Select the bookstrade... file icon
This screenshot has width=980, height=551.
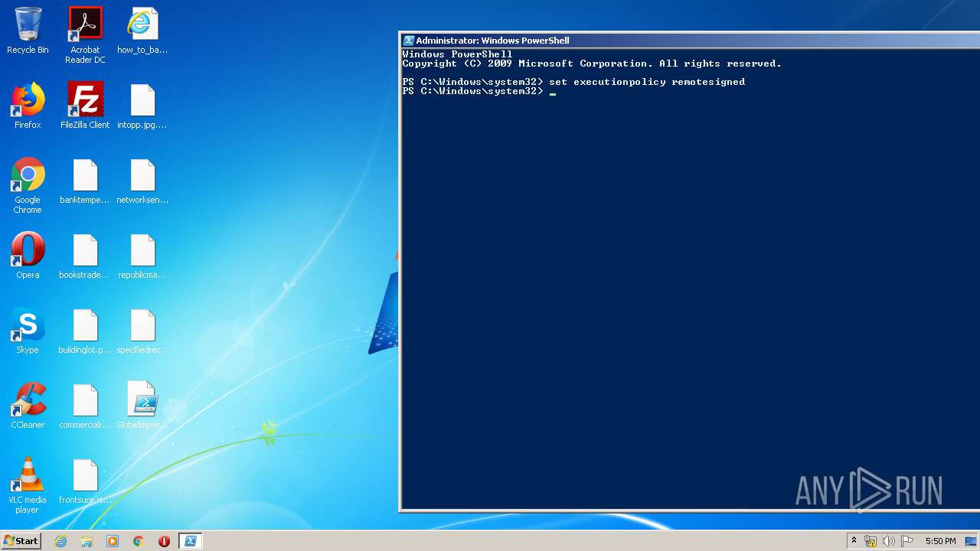point(85,256)
